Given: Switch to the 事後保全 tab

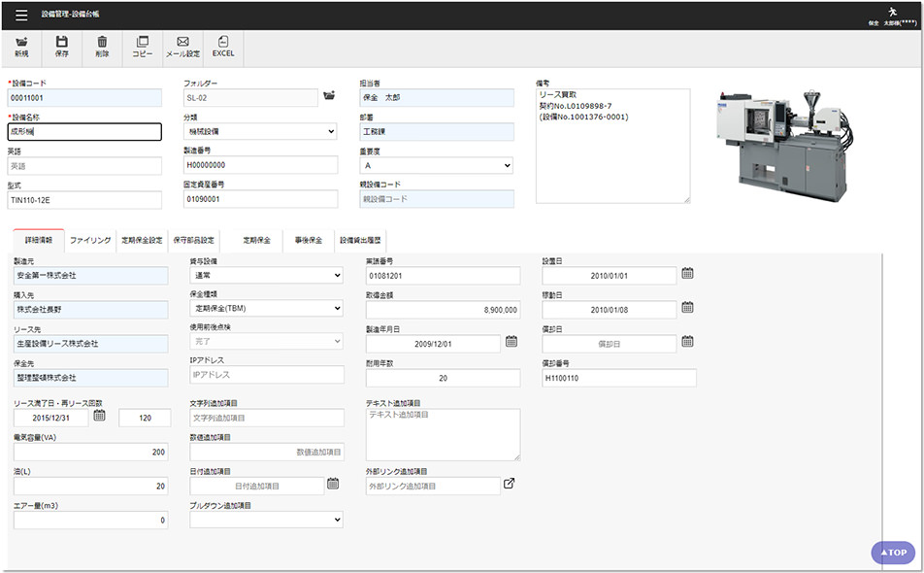Looking at the screenshot, I should coord(309,241).
